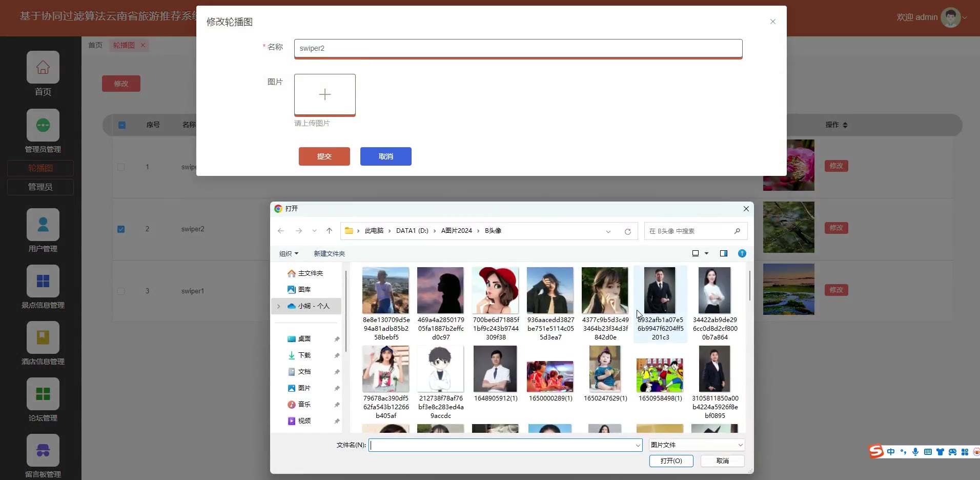Viewport: 980px width, 480px height.
Task: Click the 修改 button above the table
Action: 121,84
